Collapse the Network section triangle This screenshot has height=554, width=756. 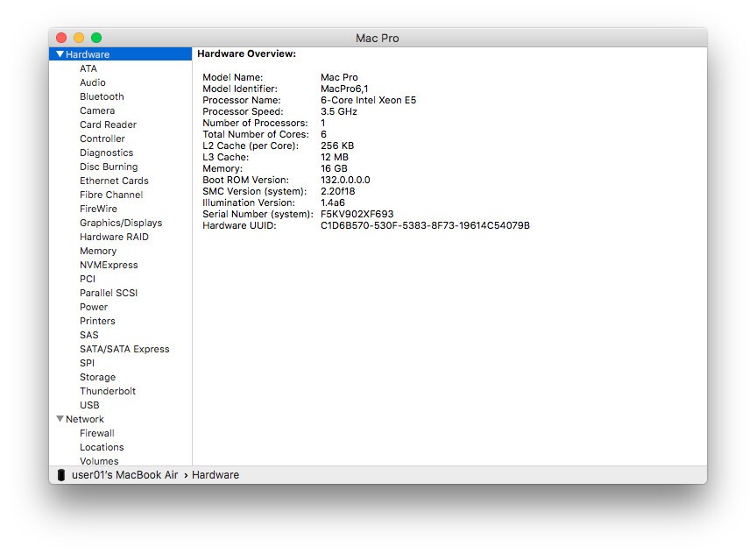[60, 419]
